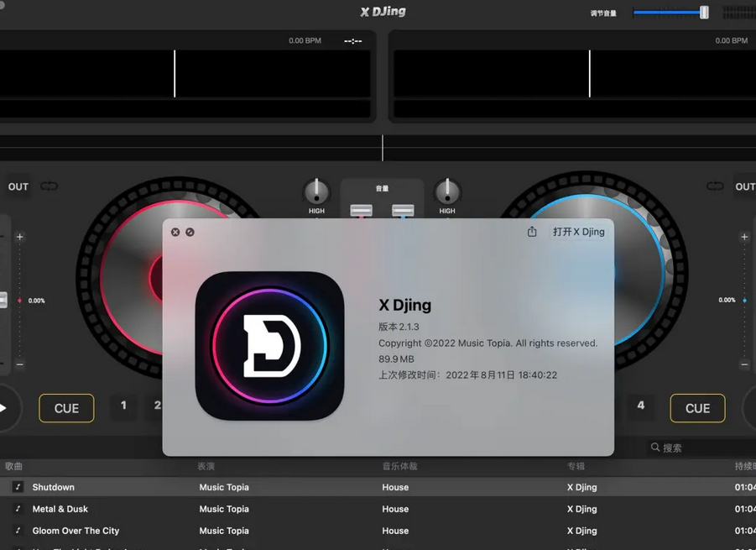Click the X Djing app icon thumbnail
Viewport: 756px width, 550px height.
[x=269, y=345]
